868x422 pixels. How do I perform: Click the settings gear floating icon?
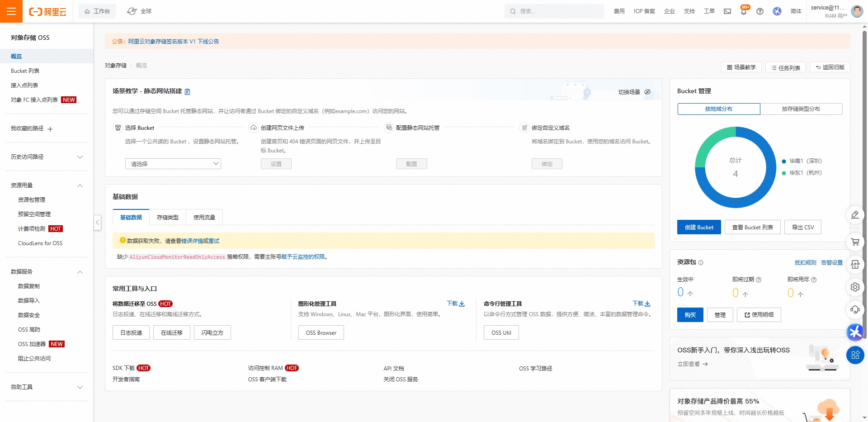(x=855, y=287)
